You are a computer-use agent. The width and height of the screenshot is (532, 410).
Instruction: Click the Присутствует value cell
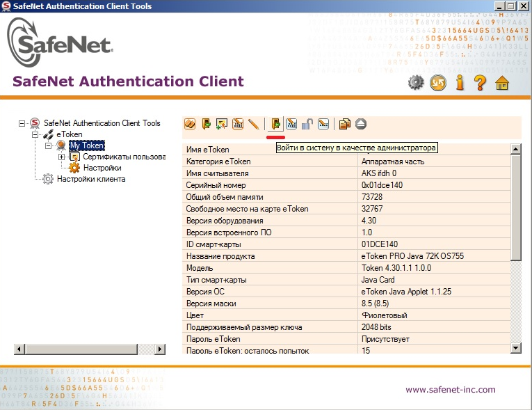[x=385, y=339]
